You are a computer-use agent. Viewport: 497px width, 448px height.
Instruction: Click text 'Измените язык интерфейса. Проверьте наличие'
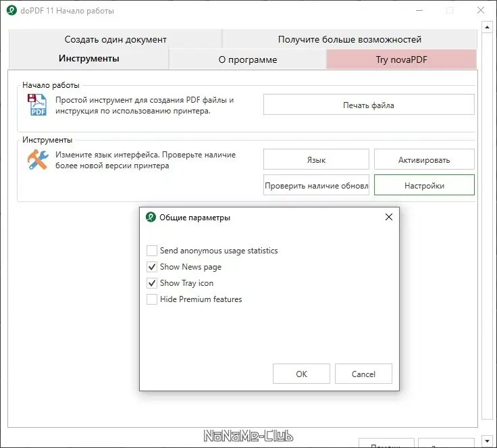point(145,155)
